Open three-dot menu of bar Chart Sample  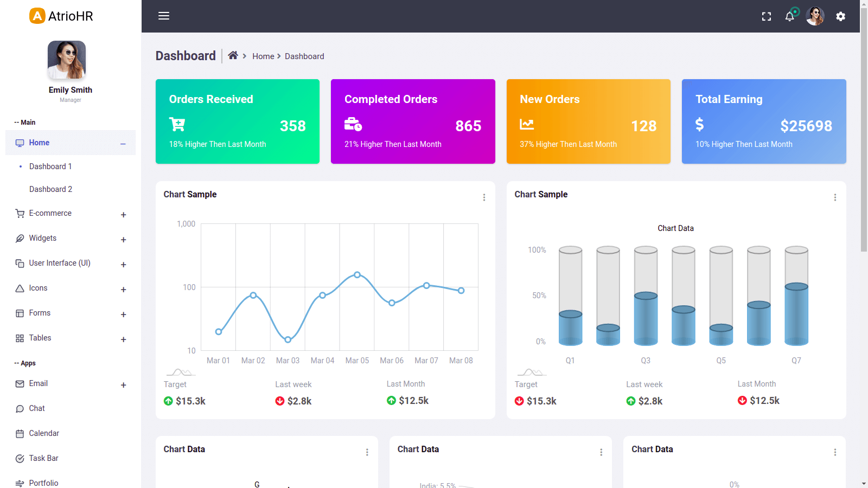point(835,197)
